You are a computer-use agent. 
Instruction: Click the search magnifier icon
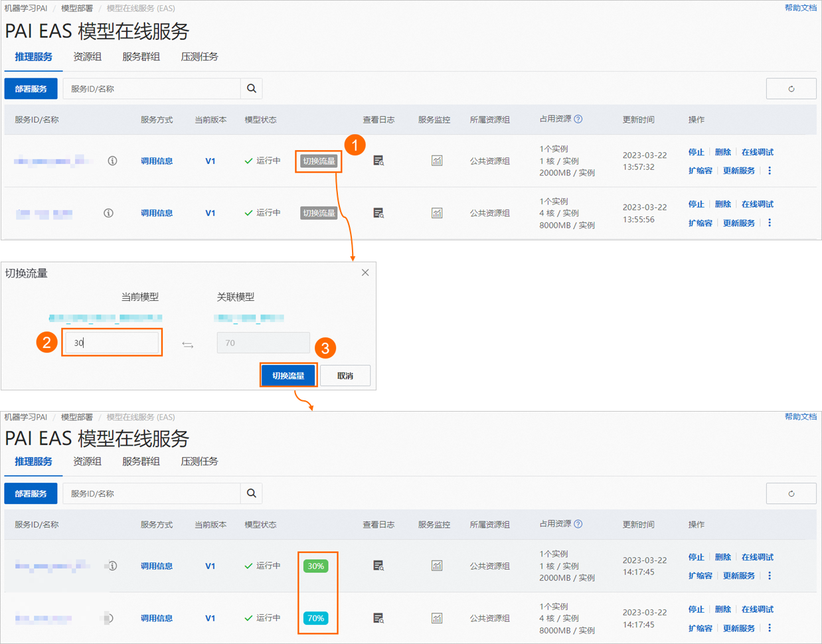pyautogui.click(x=251, y=88)
